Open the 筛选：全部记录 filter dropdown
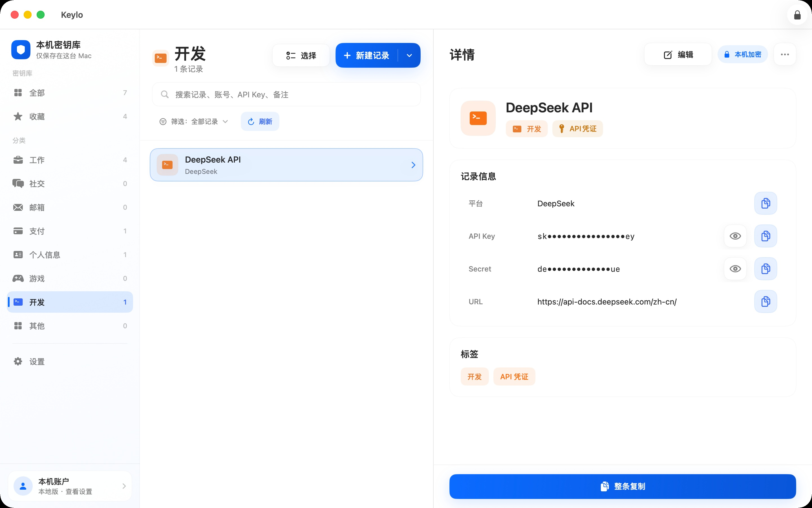The height and width of the screenshot is (508, 812). [x=194, y=122]
